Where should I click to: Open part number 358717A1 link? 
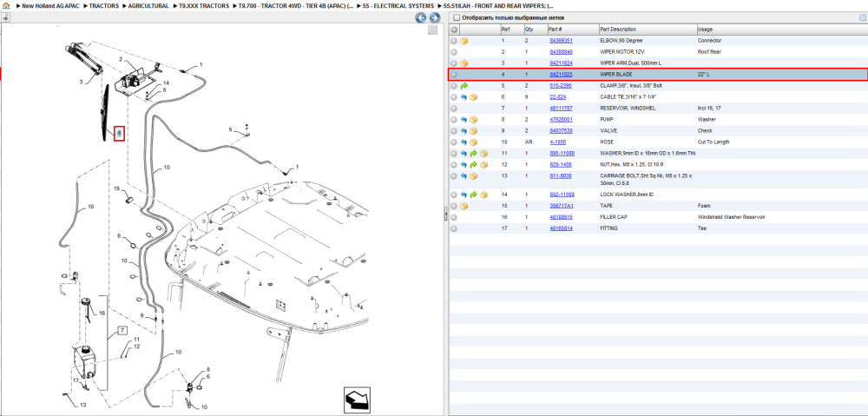[x=561, y=206]
